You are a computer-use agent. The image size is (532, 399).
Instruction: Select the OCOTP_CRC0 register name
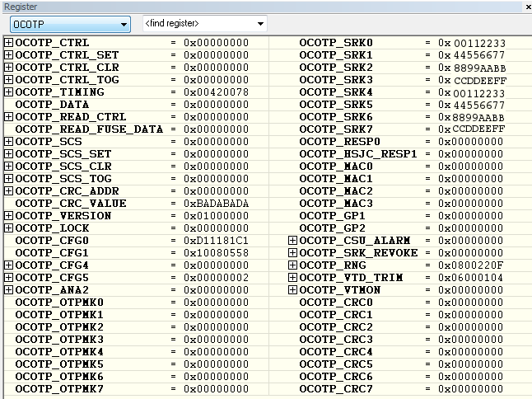click(x=336, y=303)
